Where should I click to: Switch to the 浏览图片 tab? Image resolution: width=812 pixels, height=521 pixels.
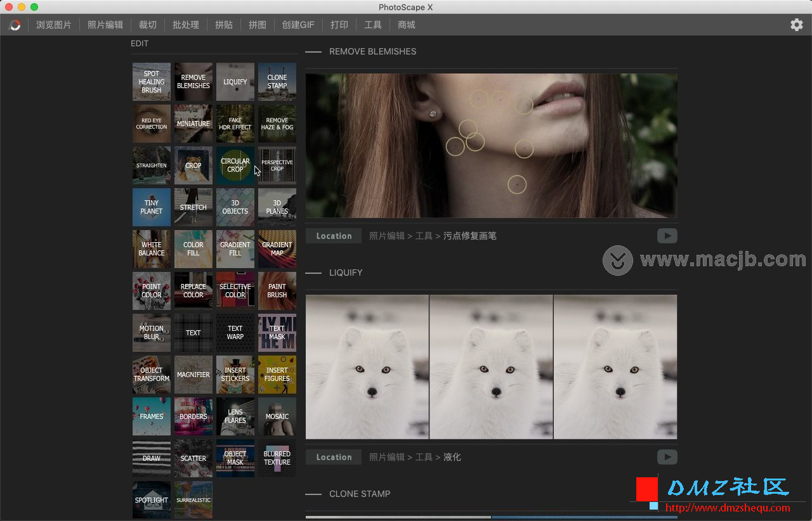54,25
